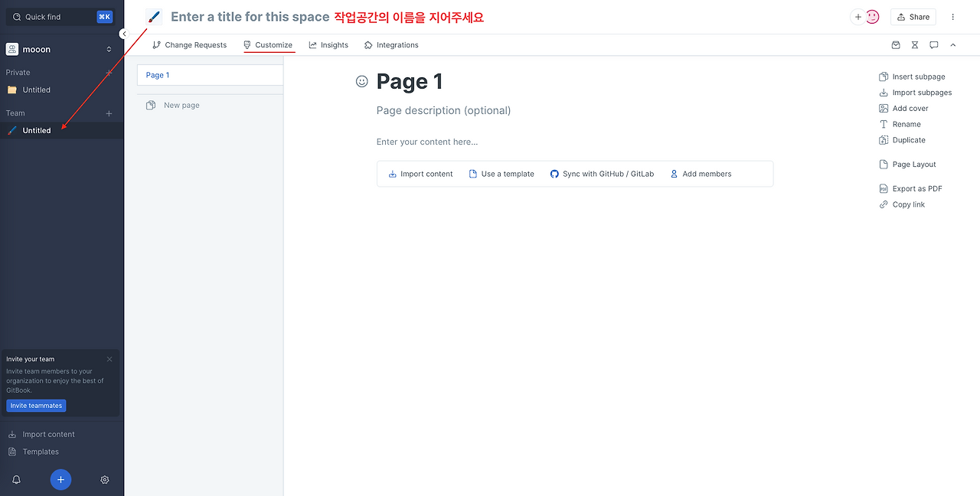980x496 pixels.
Task: Open organization settings with the gear icon
Action: coord(104,479)
